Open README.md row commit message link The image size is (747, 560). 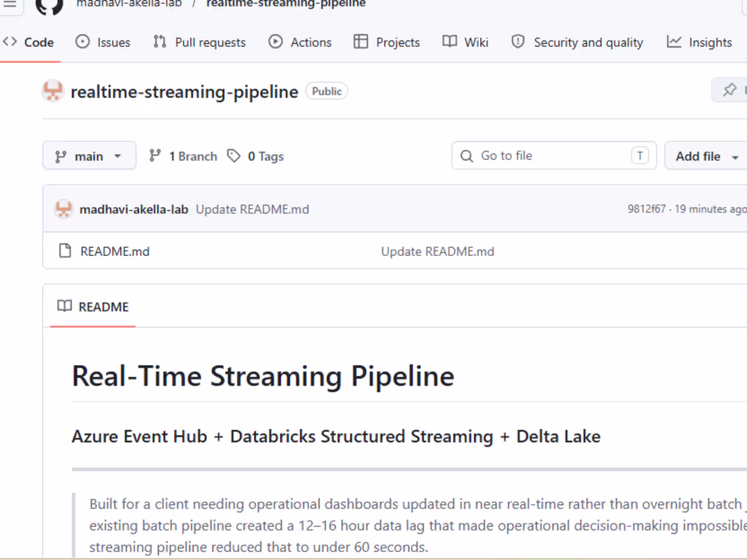click(437, 251)
